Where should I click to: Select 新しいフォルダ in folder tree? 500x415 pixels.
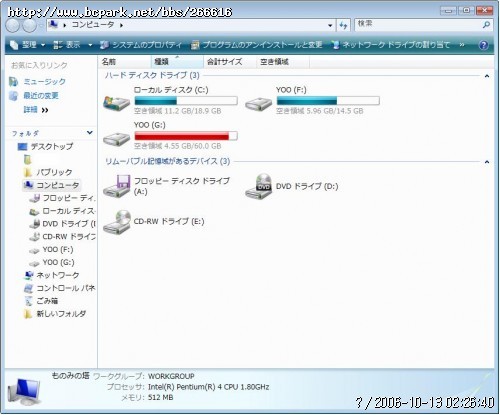coord(61,314)
